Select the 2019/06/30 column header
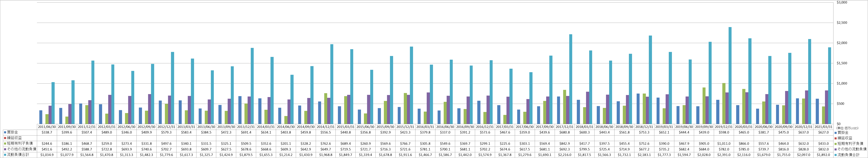The width and height of the screenshot is (868, 158). [684, 127]
